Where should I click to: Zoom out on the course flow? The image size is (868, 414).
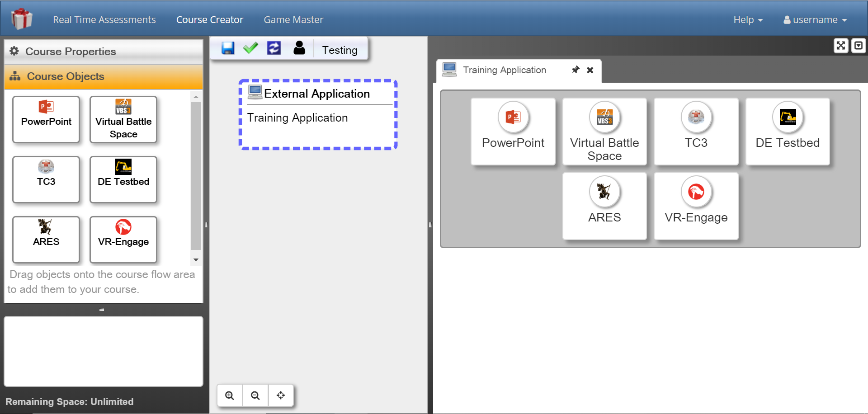pyautogui.click(x=255, y=395)
